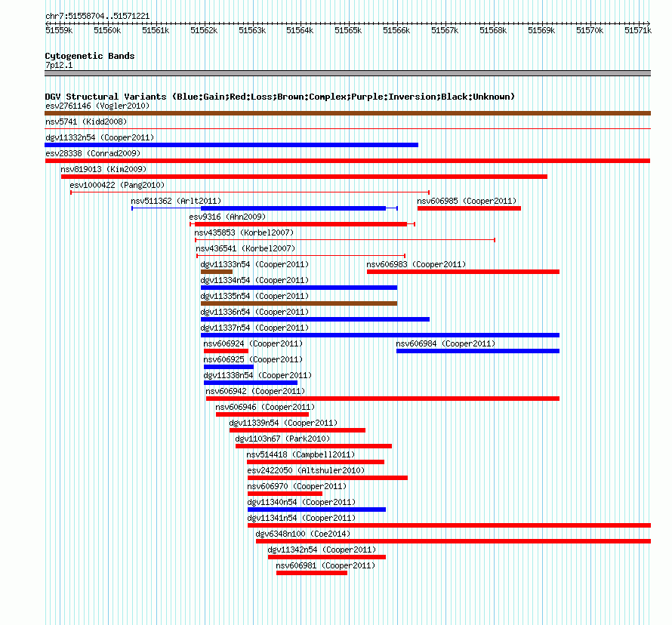
Task: Click nsv606970 (Cooper2011) label
Action: pyautogui.click(x=297, y=486)
